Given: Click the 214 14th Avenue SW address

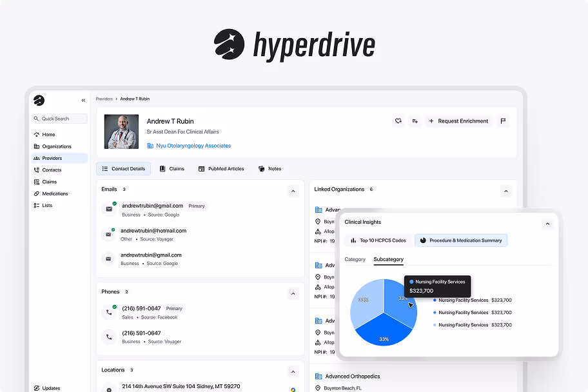Looking at the screenshot, I should click(x=181, y=386).
